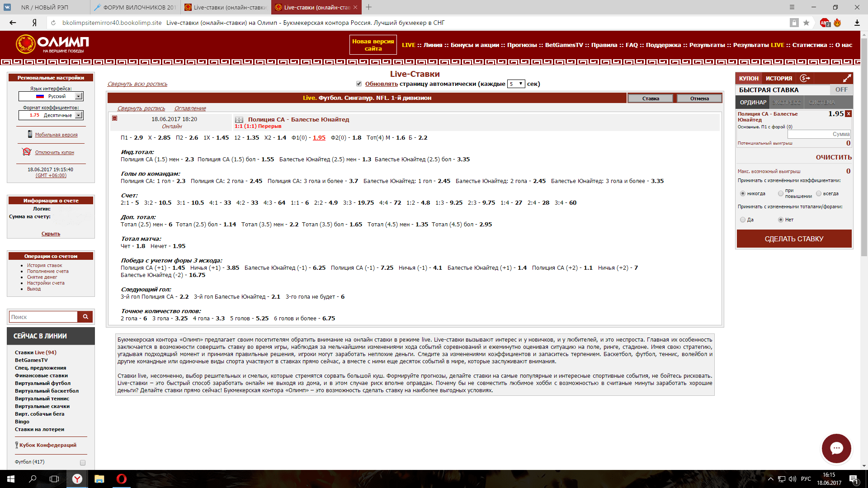Viewport: 868px width, 488px height.
Task: Click the highlighted 1.95 Ф1(0) odds
Action: (319, 138)
